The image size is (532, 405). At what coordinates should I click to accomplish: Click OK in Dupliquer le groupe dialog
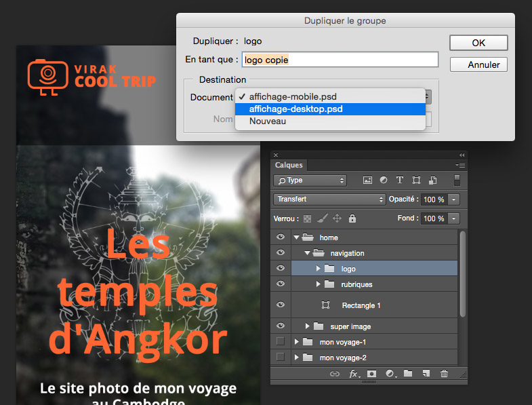[478, 43]
